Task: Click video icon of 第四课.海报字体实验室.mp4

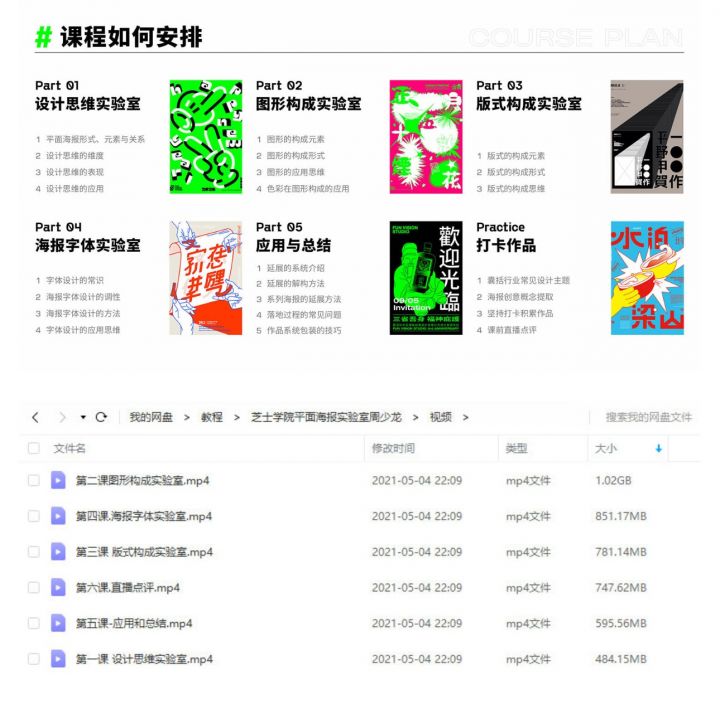Action: click(58, 516)
